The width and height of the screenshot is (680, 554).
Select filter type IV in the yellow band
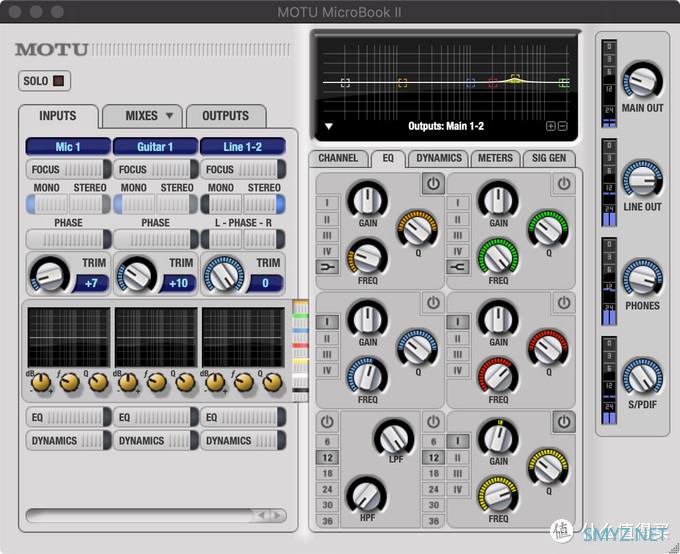click(x=458, y=489)
